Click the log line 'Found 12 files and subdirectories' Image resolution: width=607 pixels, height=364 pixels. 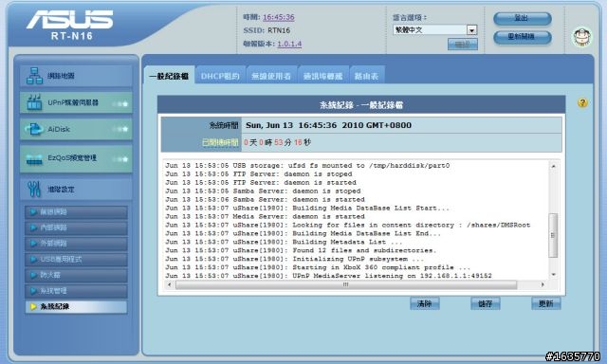point(301,250)
